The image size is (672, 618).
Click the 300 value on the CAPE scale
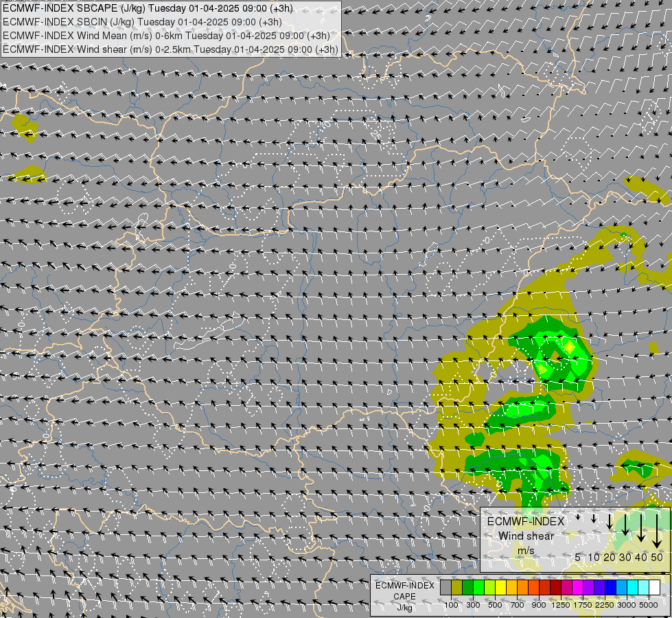(473, 605)
